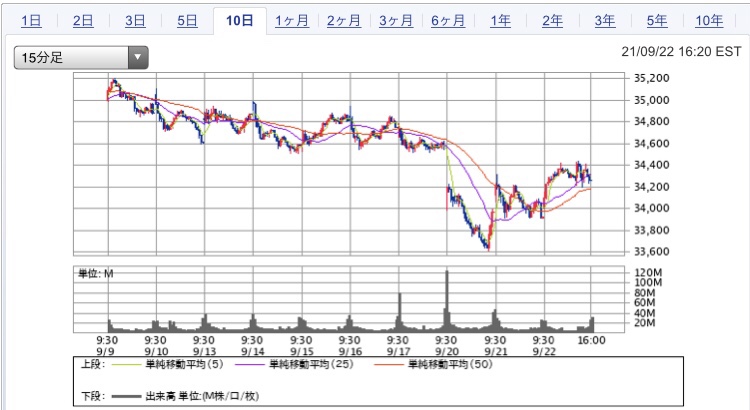Click the 34,000 price axis label

tap(651, 208)
